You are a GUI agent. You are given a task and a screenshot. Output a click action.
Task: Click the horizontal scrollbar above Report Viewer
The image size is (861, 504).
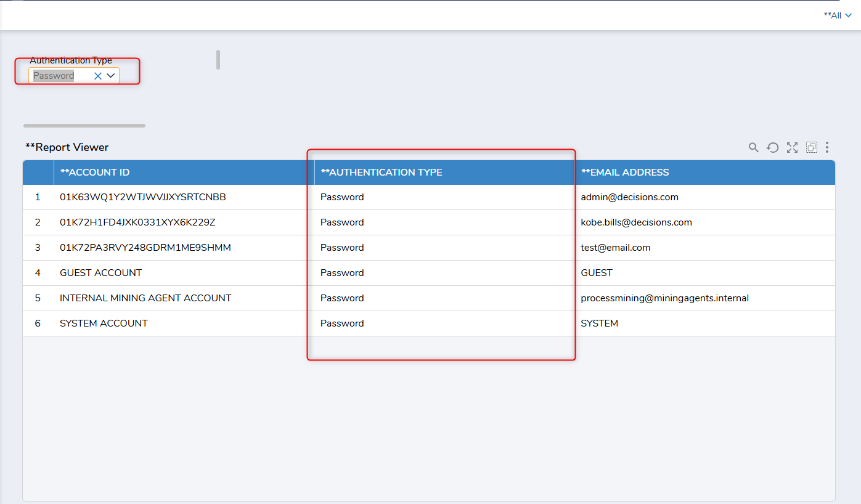[84, 126]
